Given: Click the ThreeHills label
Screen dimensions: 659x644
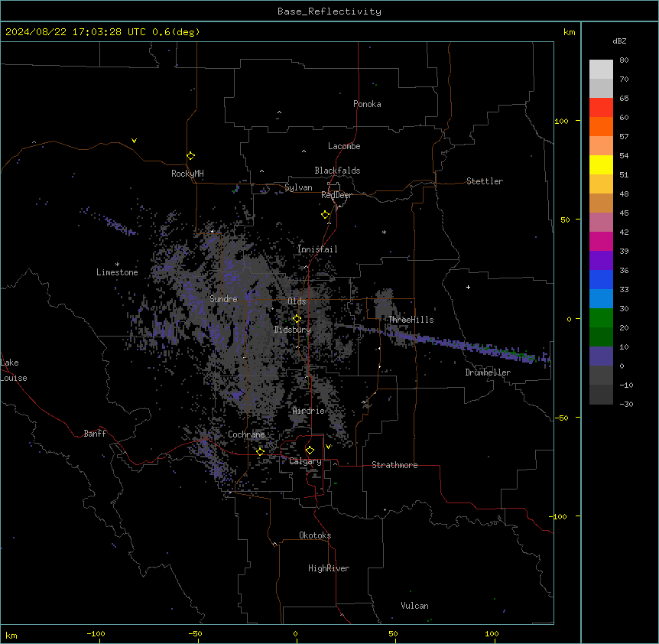Looking at the screenshot, I should tap(411, 320).
